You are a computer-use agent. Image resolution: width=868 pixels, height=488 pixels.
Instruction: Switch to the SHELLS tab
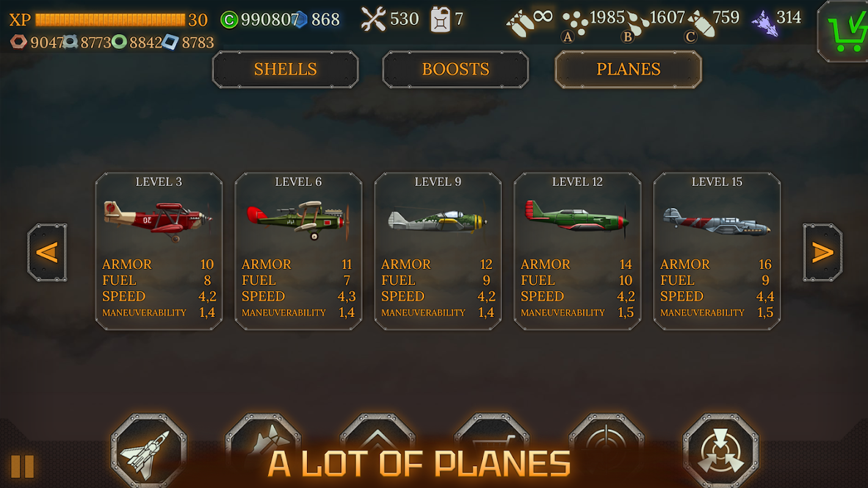285,70
